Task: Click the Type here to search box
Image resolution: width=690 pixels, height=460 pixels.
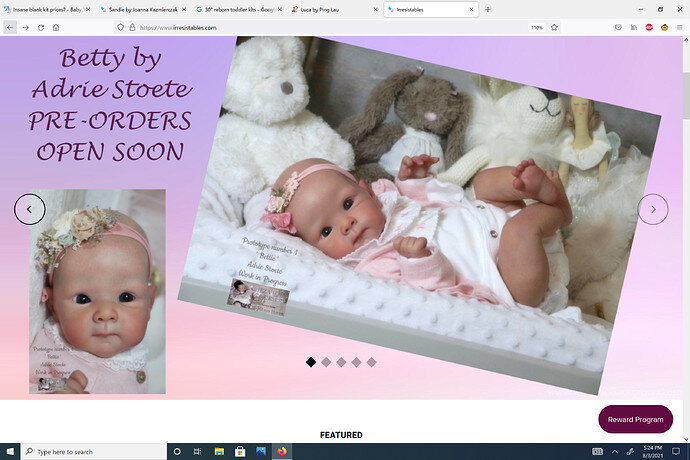Action: click(94, 452)
